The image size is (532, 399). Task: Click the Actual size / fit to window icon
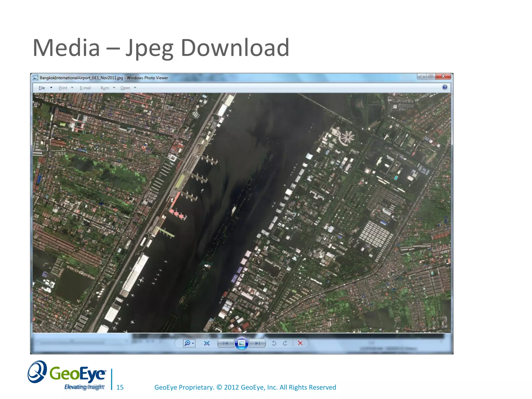[x=207, y=343]
